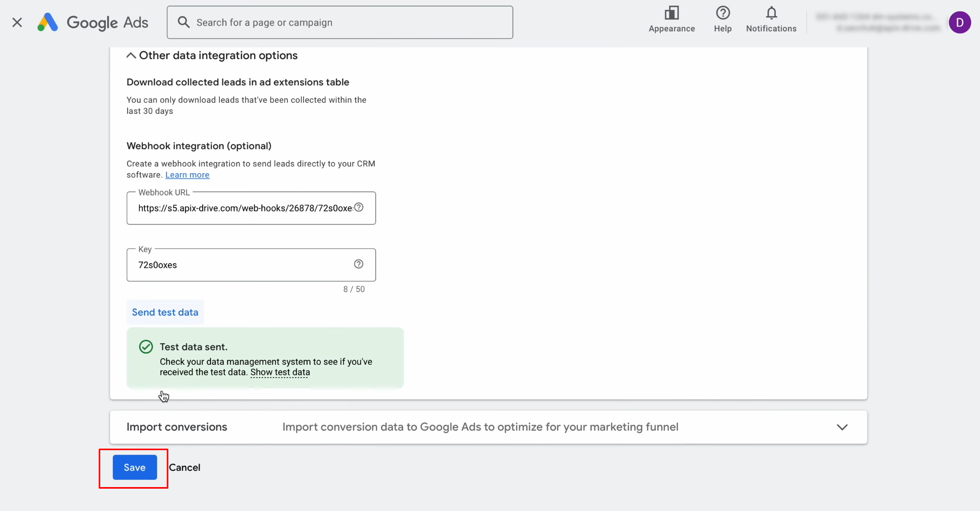980x511 pixels.
Task: Collapse the Other data integration options section
Action: tap(130, 55)
